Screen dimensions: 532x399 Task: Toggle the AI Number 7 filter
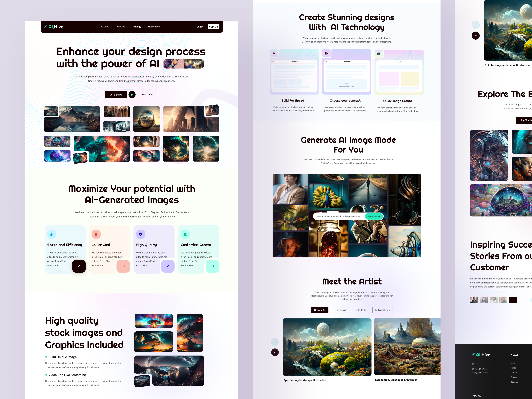coord(382,310)
